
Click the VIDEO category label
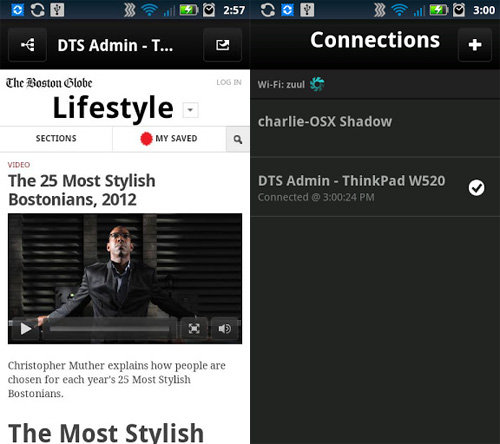(19, 165)
